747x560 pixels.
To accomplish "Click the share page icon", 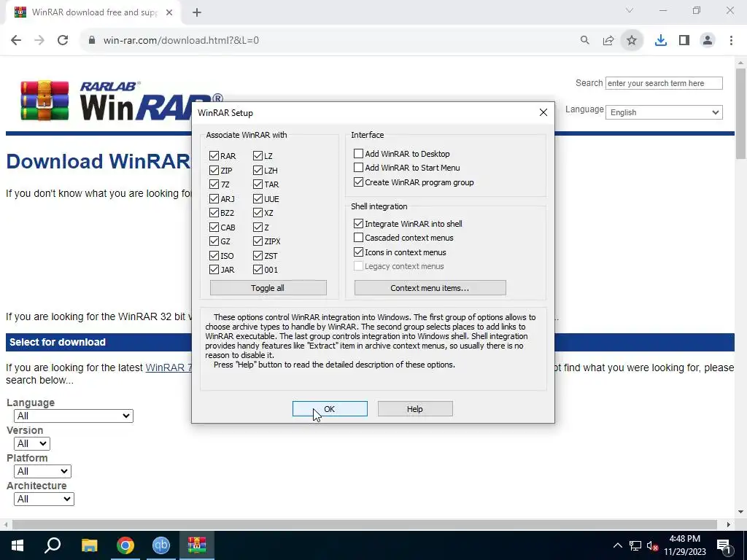I will (x=608, y=40).
